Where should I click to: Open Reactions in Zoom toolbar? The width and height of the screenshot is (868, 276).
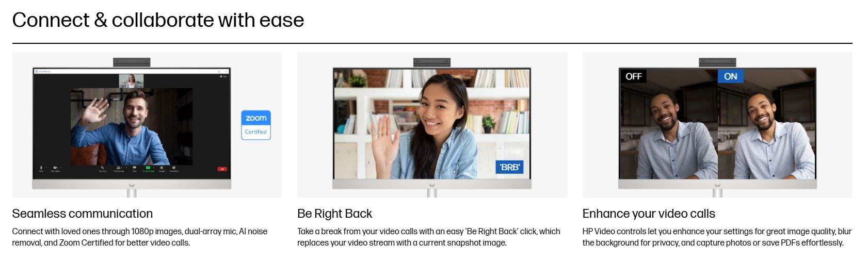pos(174,168)
